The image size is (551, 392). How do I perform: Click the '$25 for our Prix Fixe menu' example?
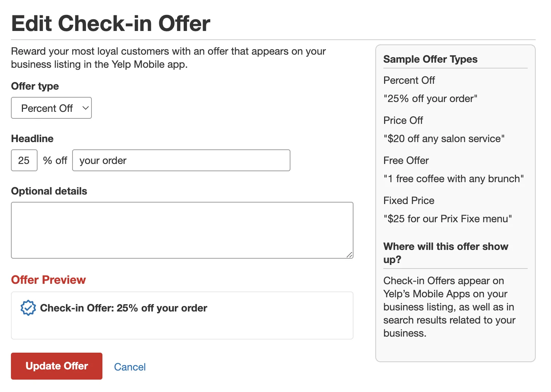coord(448,219)
